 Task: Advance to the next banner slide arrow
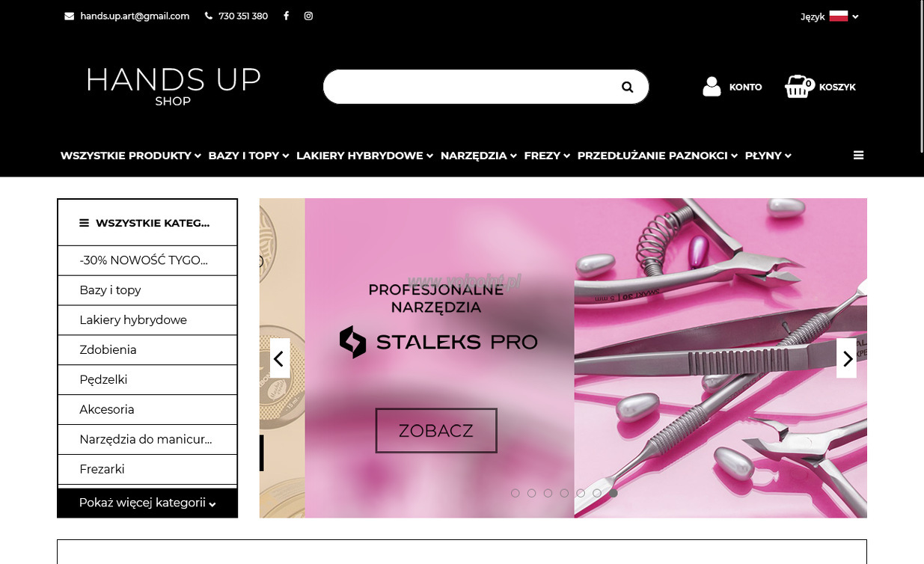(847, 358)
